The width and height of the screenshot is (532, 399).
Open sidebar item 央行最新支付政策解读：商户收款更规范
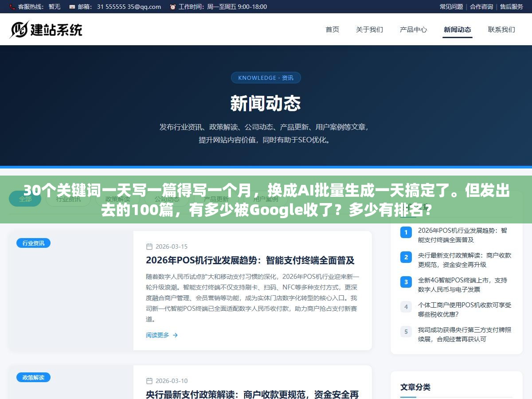[x=465, y=260]
